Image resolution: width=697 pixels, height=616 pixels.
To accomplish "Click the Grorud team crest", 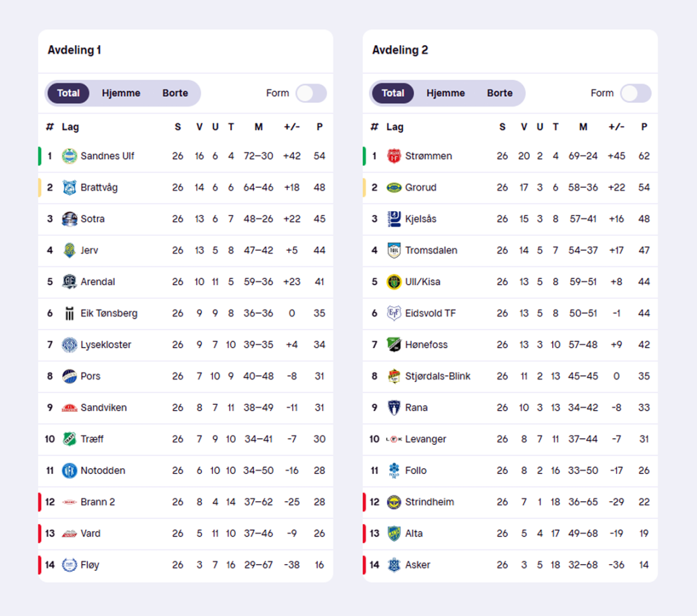I will click(394, 188).
